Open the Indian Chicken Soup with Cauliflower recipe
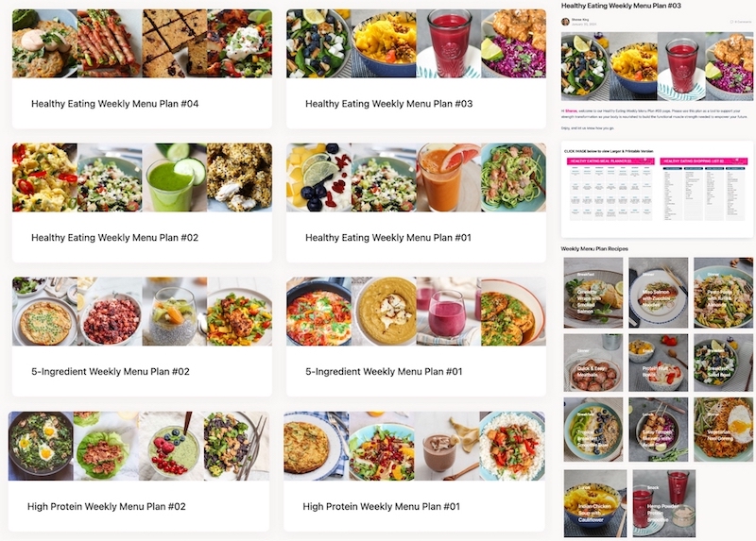The image size is (756, 541). pyautogui.click(x=595, y=503)
